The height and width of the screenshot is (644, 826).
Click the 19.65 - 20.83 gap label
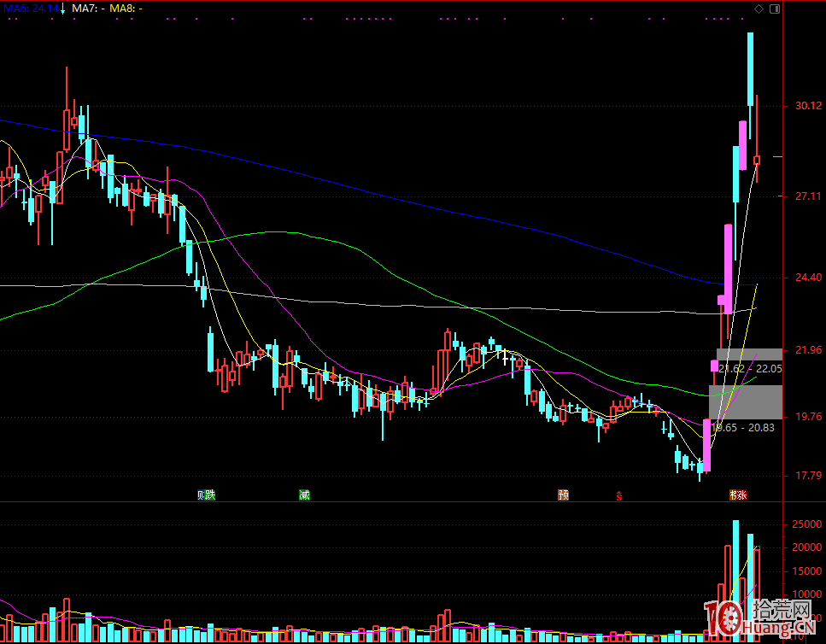(743, 428)
